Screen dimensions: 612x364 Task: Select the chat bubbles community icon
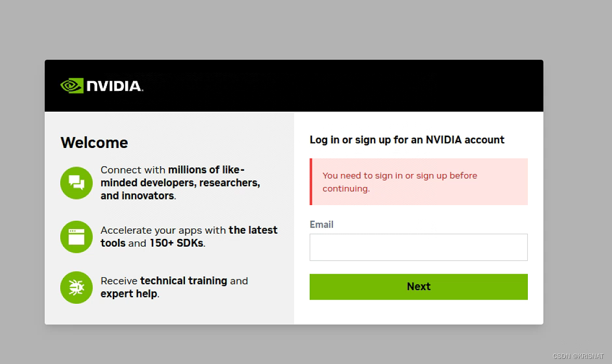point(76,183)
